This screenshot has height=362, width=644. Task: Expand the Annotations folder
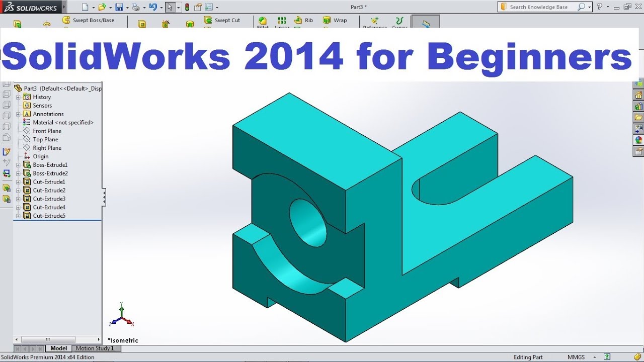(x=18, y=114)
